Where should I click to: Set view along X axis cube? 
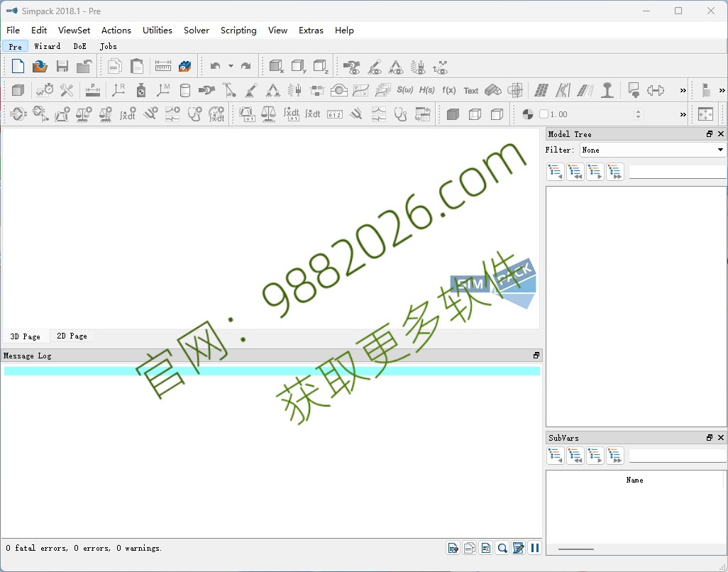tap(276, 67)
